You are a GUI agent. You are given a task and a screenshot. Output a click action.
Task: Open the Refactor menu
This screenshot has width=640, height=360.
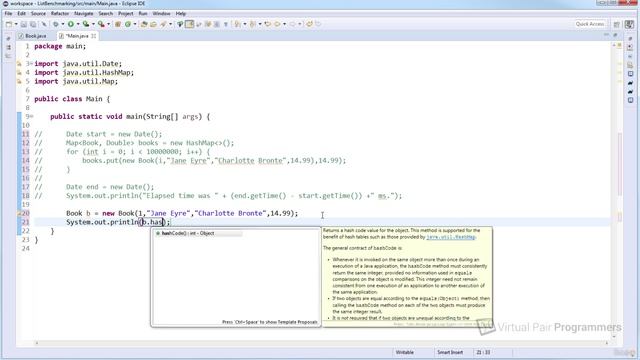(x=60, y=13)
